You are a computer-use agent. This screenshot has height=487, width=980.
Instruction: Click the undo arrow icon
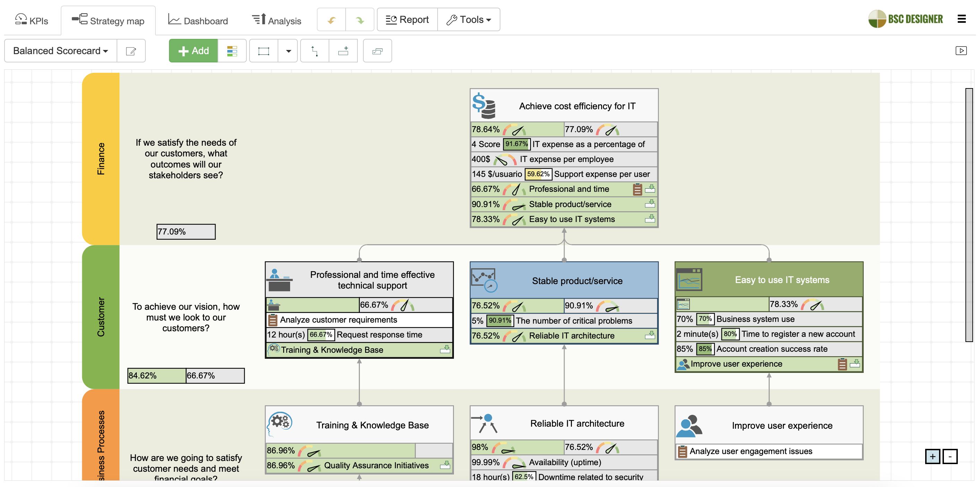(x=331, y=19)
